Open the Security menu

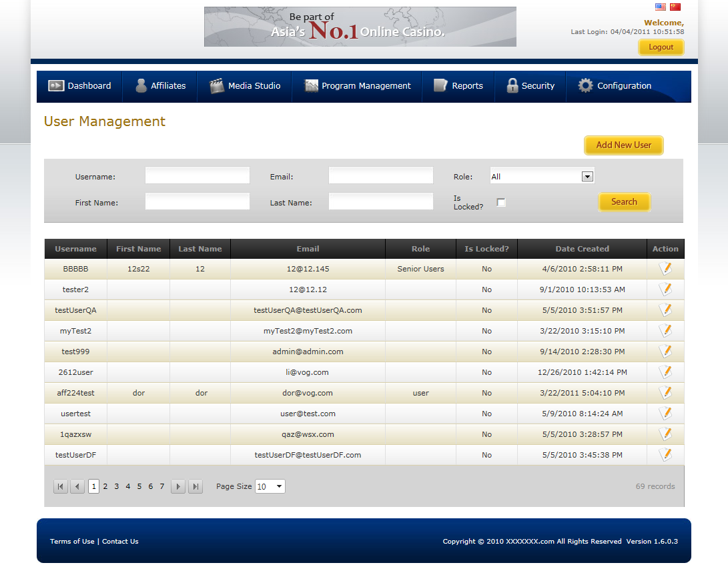pos(530,86)
